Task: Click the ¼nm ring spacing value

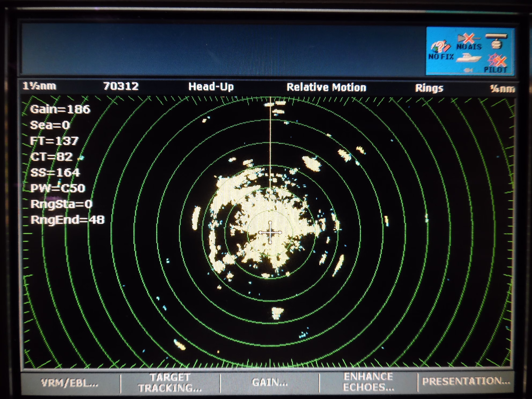Action: click(x=503, y=89)
